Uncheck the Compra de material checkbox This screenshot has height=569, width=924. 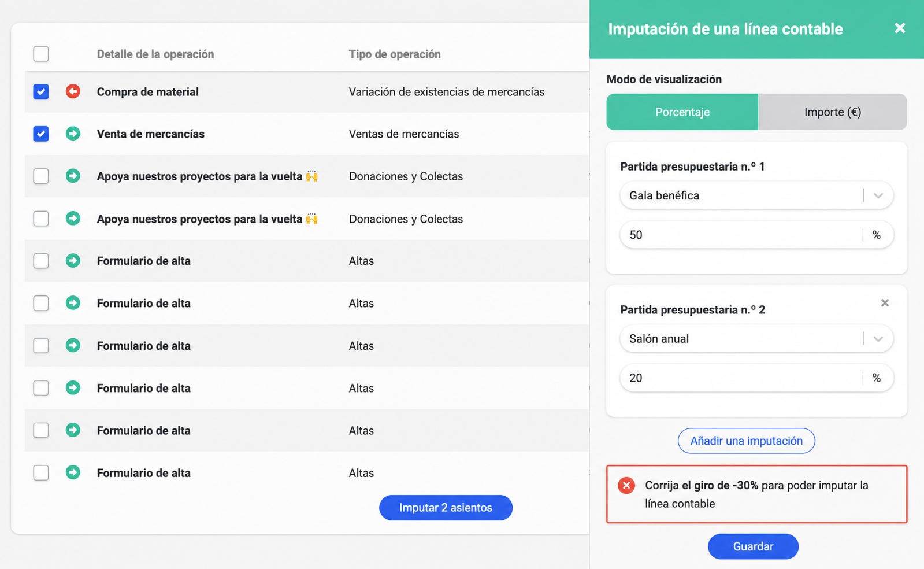click(41, 91)
